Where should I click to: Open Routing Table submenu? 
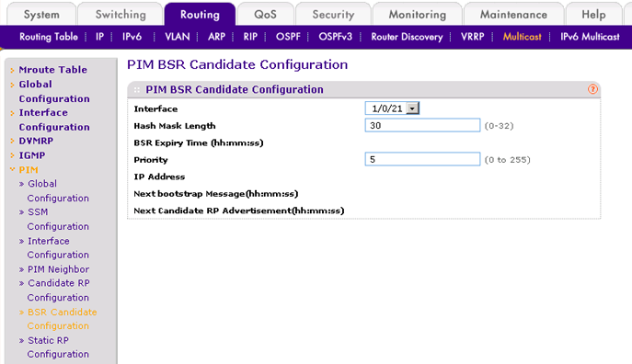pos(49,37)
